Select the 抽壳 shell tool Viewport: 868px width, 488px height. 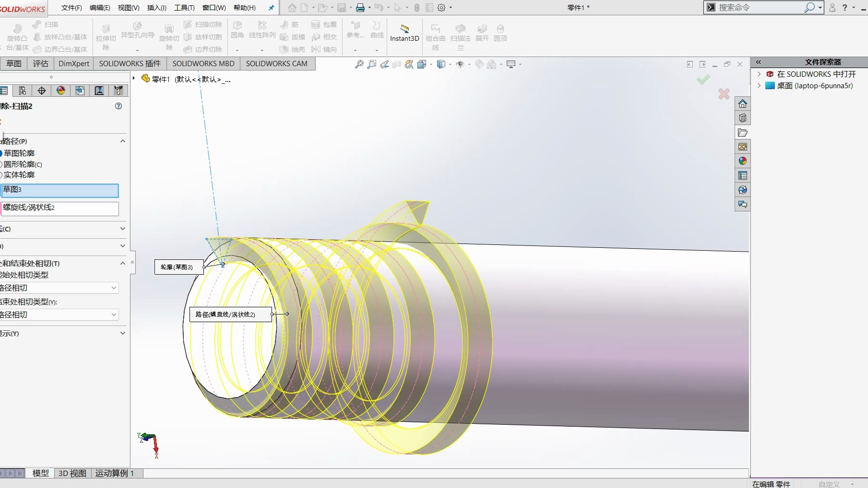pyautogui.click(x=293, y=49)
